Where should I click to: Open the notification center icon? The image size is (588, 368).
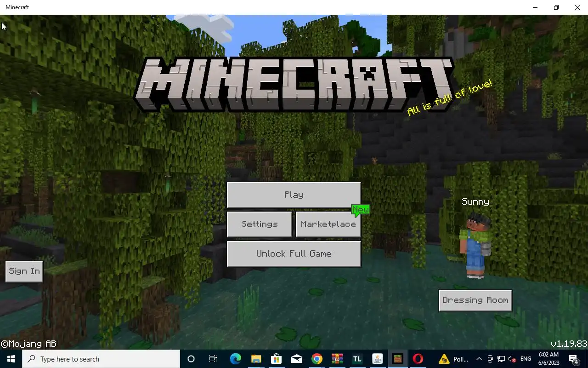click(574, 359)
